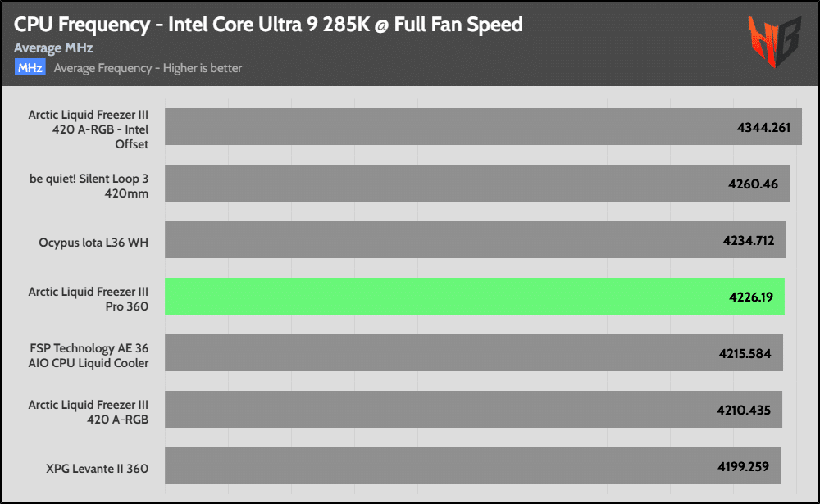
Task: Select the Ocypus Iota L36 WH label
Action: pos(93,243)
